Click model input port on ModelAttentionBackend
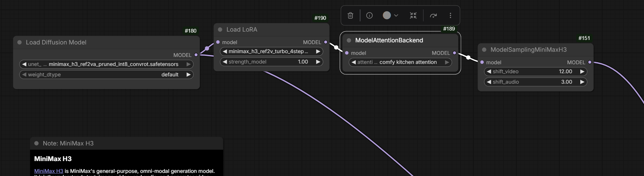This screenshot has height=176, width=644. coord(347,53)
